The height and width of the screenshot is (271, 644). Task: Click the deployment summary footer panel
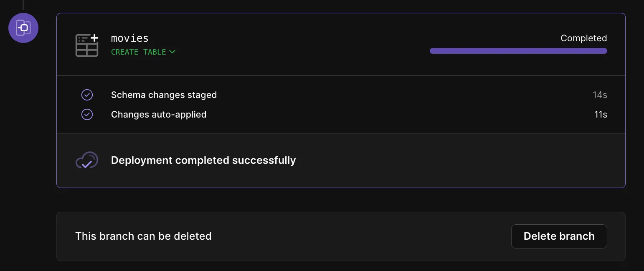point(341,161)
